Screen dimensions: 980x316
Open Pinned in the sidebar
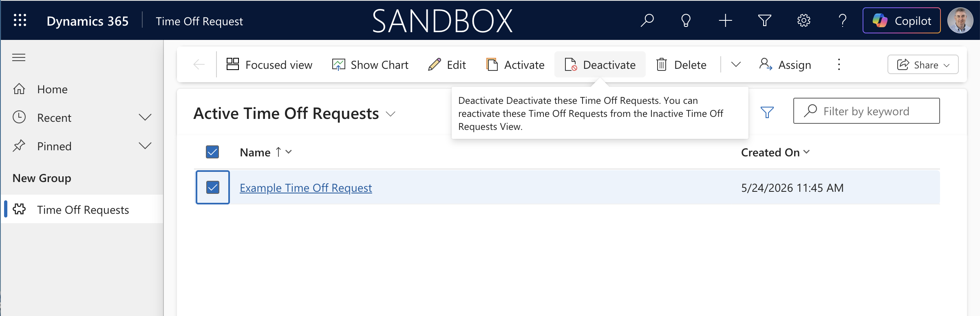[54, 146]
